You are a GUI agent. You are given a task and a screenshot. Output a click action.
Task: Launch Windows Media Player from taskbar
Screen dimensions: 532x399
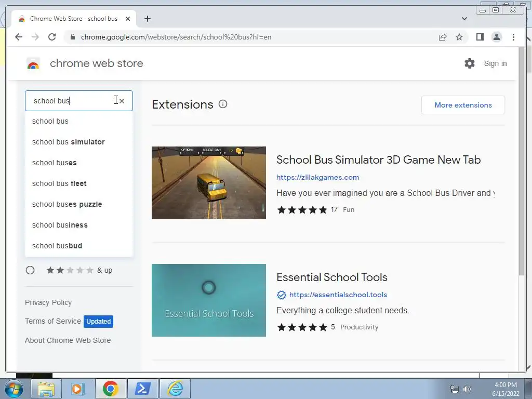tap(78, 389)
